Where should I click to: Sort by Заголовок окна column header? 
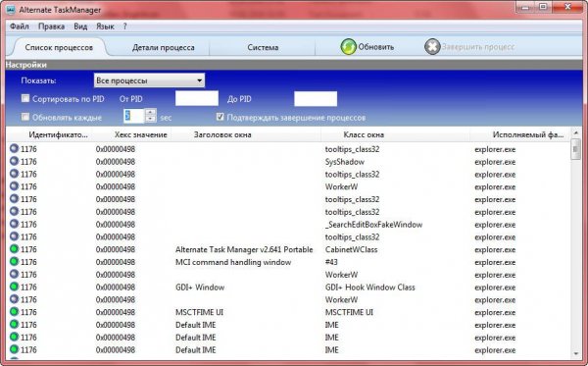tap(222, 134)
